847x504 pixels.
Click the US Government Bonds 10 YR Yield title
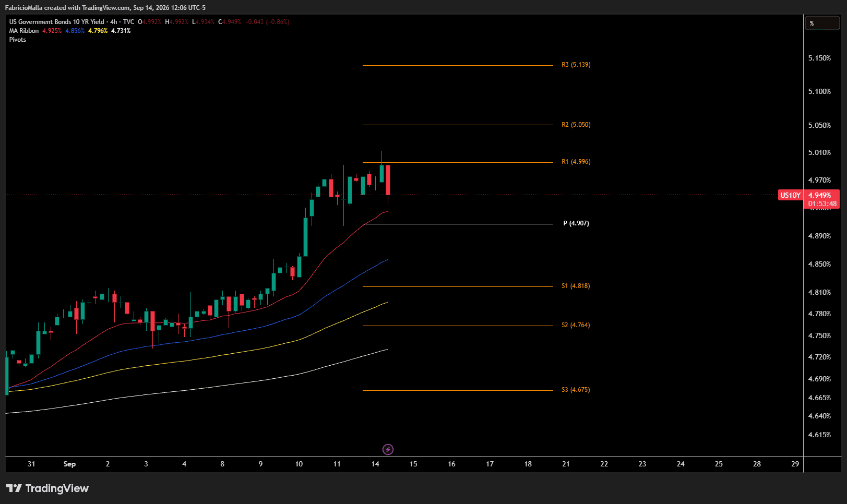[x=57, y=22]
